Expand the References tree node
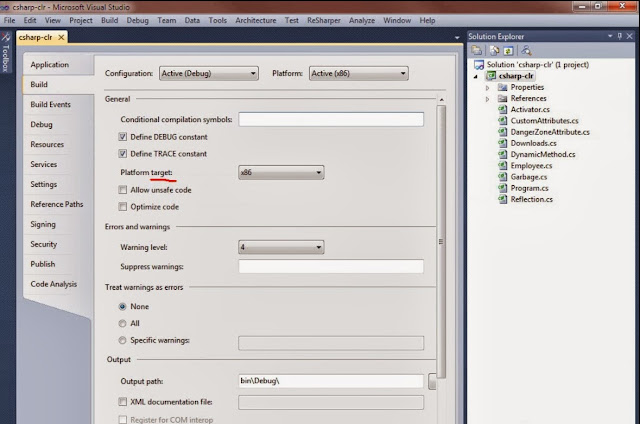This screenshot has width=640, height=424. 487,99
